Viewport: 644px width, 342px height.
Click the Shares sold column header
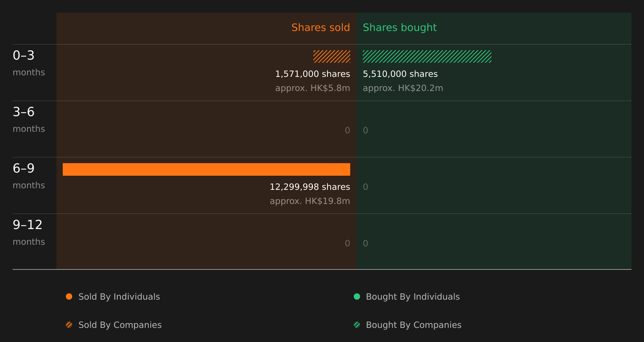(320, 27)
